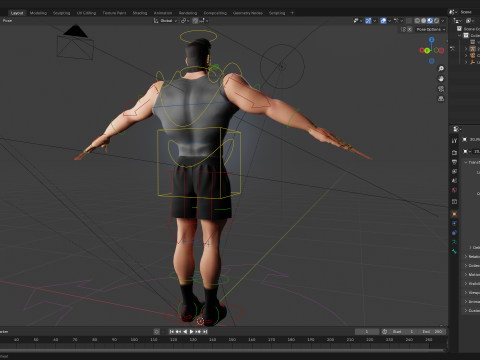Click the current frame number field
This screenshot has width=480, height=360.
click(x=367, y=332)
